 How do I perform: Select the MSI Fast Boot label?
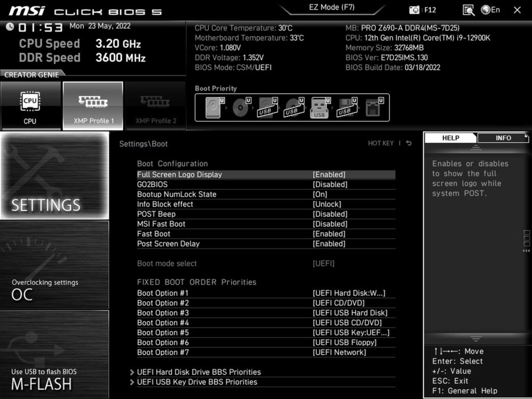tap(161, 223)
